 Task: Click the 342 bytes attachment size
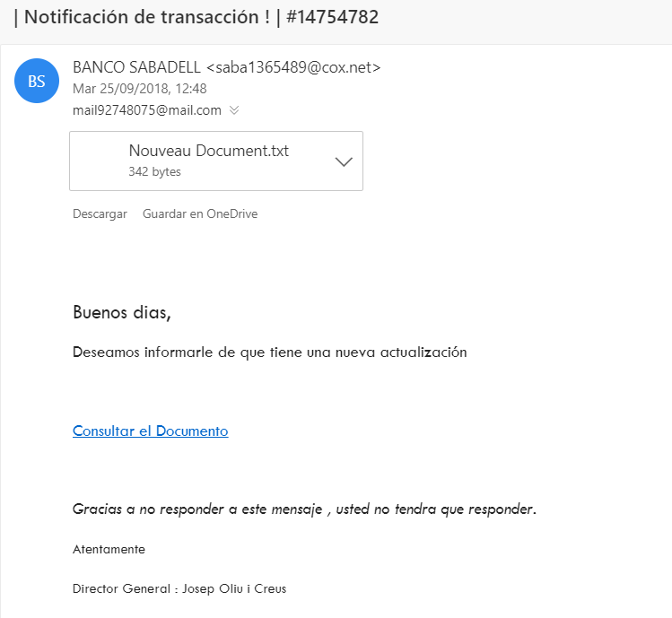pyautogui.click(x=154, y=172)
